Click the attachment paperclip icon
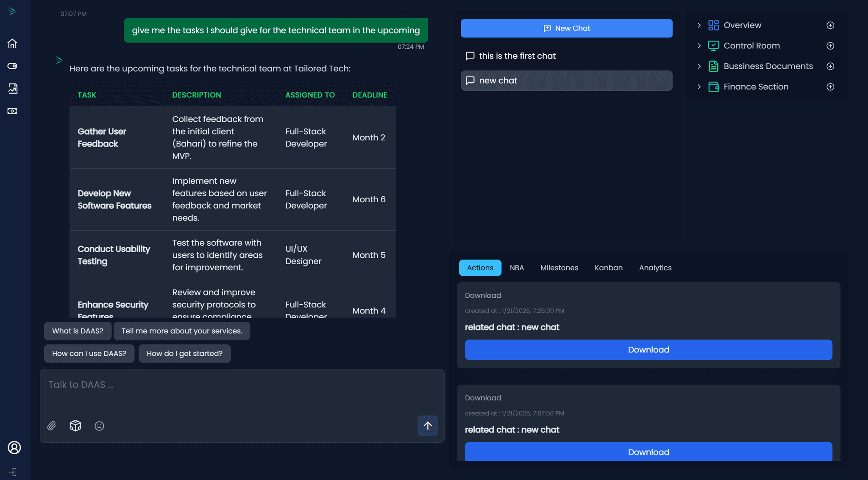Image resolution: width=868 pixels, height=480 pixels. (x=51, y=426)
